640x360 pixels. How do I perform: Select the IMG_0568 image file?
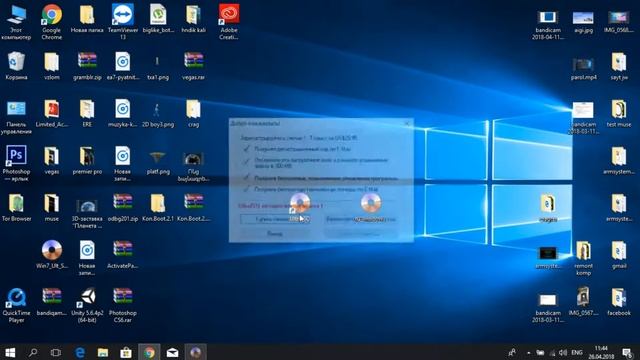(619, 22)
